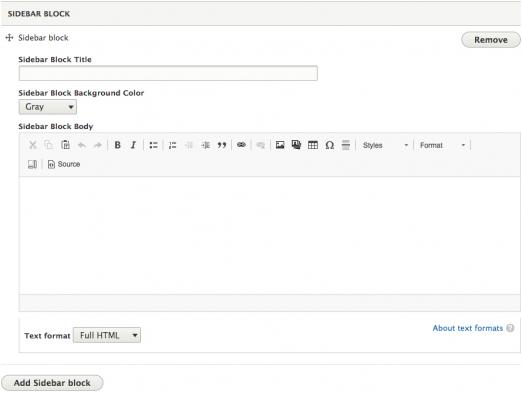Click the Redo arrow in editor toolbar
Image resolution: width=522 pixels, height=393 pixels.
click(x=98, y=145)
